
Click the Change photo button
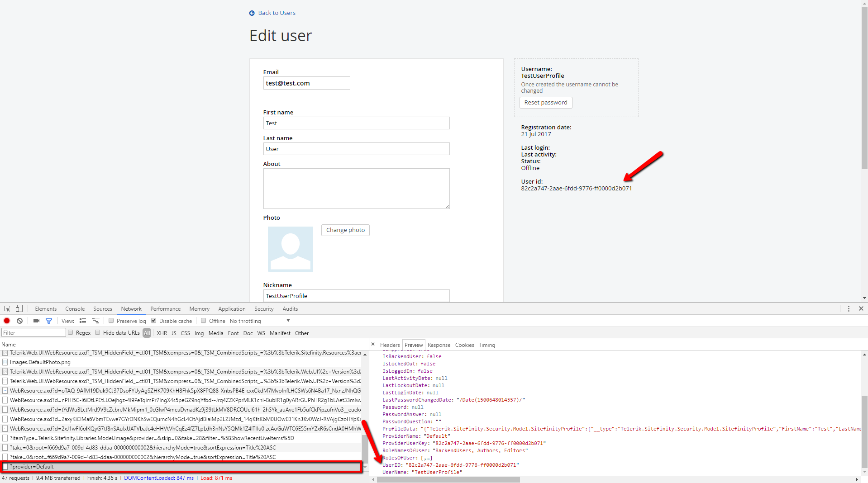click(x=345, y=230)
